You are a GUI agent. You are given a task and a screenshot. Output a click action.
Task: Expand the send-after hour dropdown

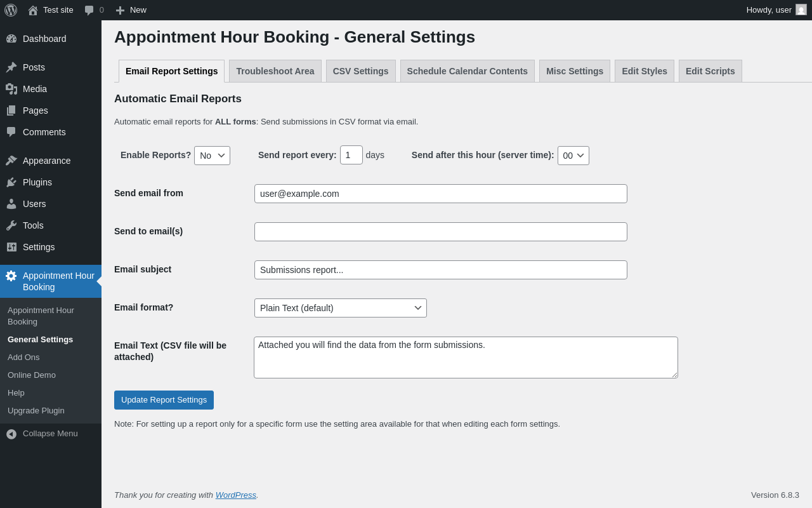[x=573, y=156]
